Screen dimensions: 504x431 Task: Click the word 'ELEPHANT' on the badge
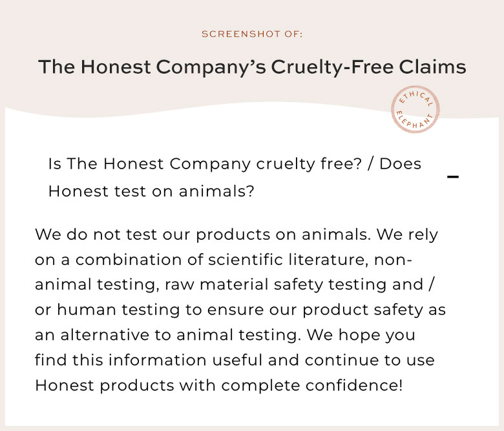click(x=414, y=121)
